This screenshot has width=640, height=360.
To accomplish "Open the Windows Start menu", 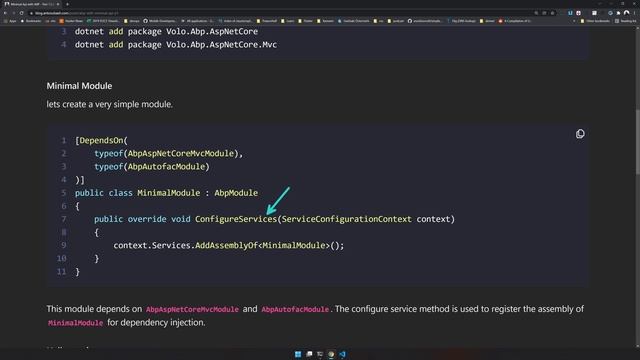I will (298, 354).
